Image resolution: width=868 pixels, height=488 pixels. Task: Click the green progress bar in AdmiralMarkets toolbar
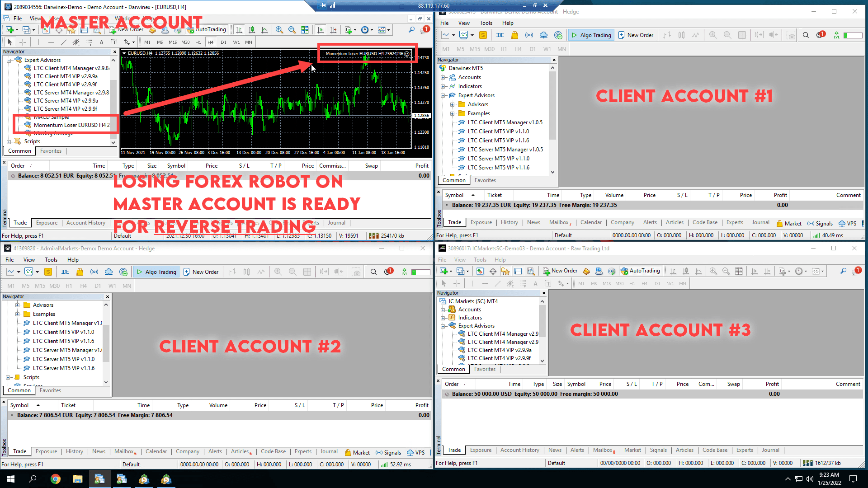tap(420, 272)
